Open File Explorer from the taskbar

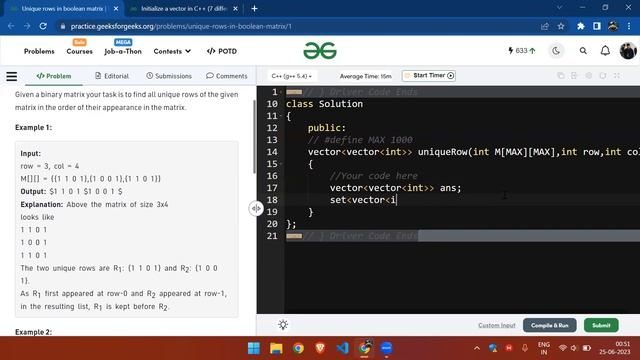[x=276, y=348]
